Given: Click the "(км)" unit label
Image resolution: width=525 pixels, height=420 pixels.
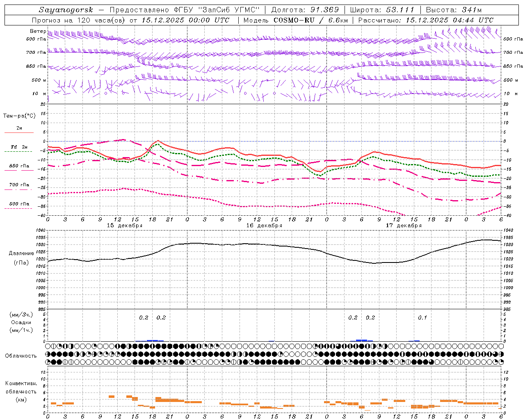Looking at the screenshot, I should (x=21, y=399).
